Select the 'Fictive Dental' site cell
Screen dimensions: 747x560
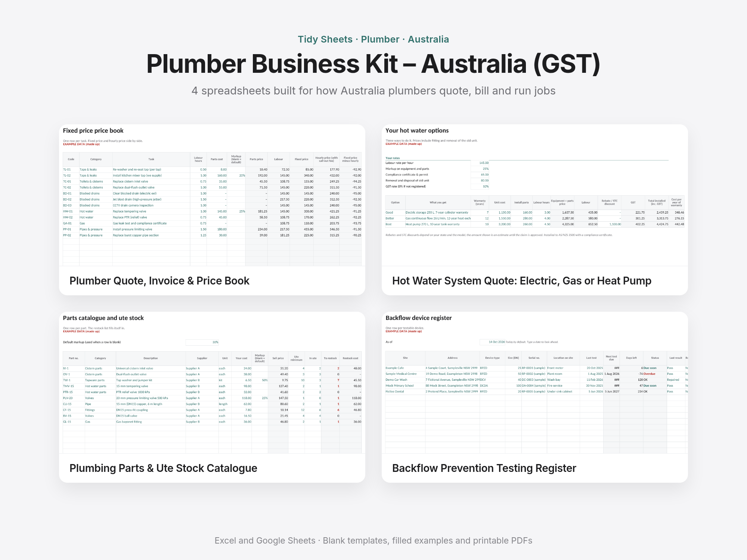coord(405,392)
